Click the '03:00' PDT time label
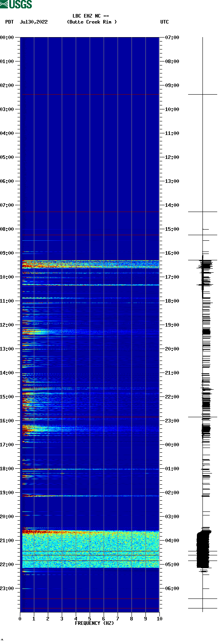This screenshot has width=220, height=644. point(7,109)
